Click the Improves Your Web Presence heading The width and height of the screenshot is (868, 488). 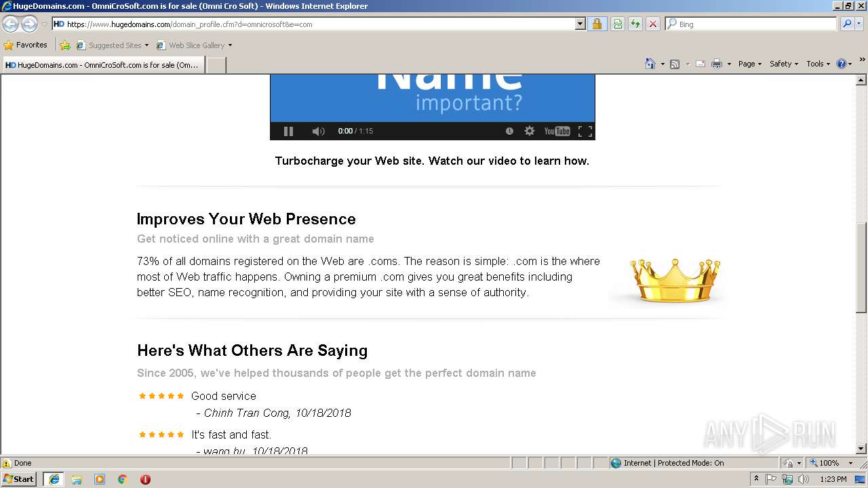tap(246, 219)
